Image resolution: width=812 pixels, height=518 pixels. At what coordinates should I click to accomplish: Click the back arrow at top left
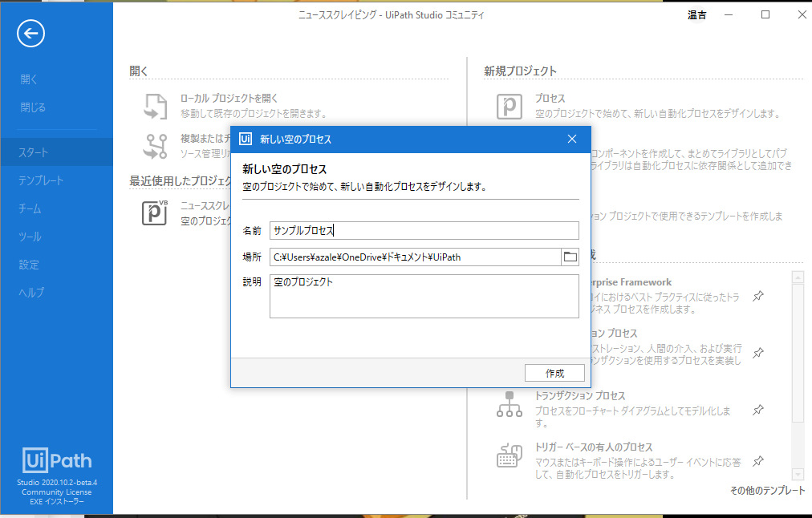[x=30, y=34]
